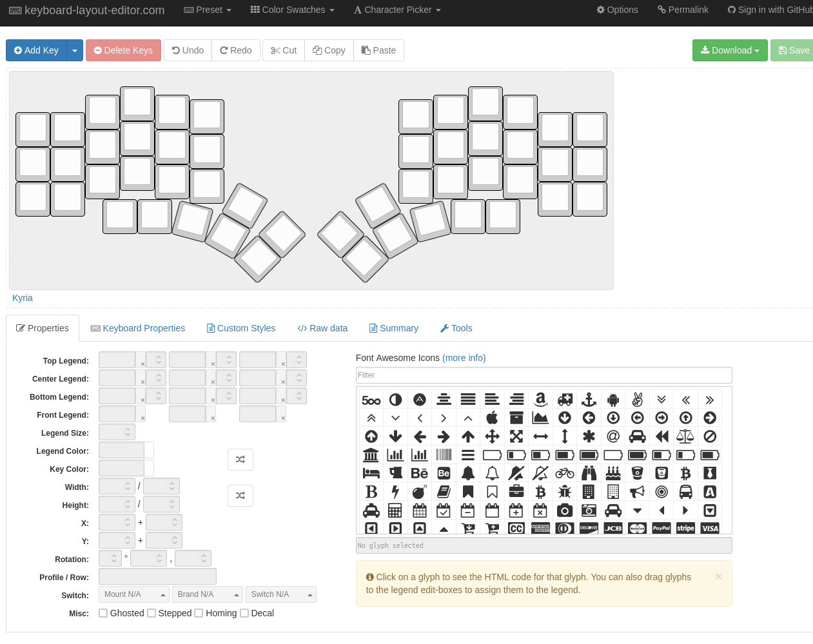Click the anchor glyph icon
This screenshot has width=813, height=644.
[589, 400]
